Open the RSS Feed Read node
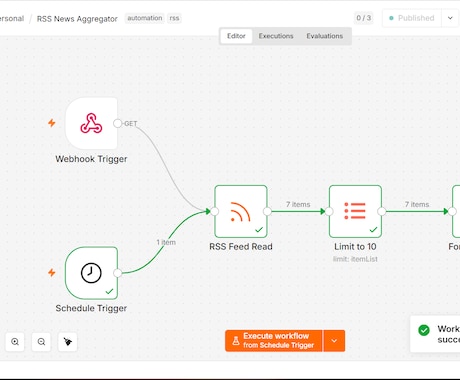The width and height of the screenshot is (460, 380). point(241,211)
